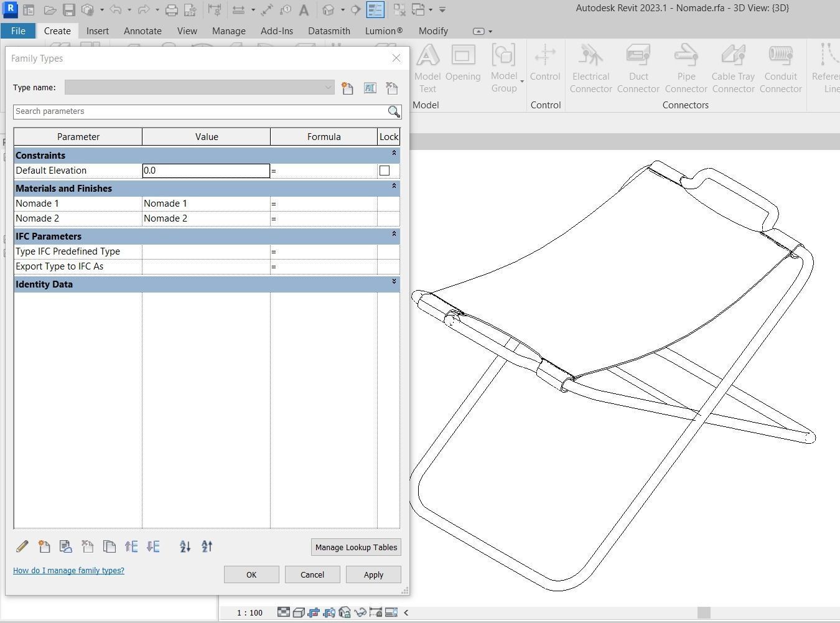Click the copy parameter pages icon

pyautogui.click(x=110, y=546)
